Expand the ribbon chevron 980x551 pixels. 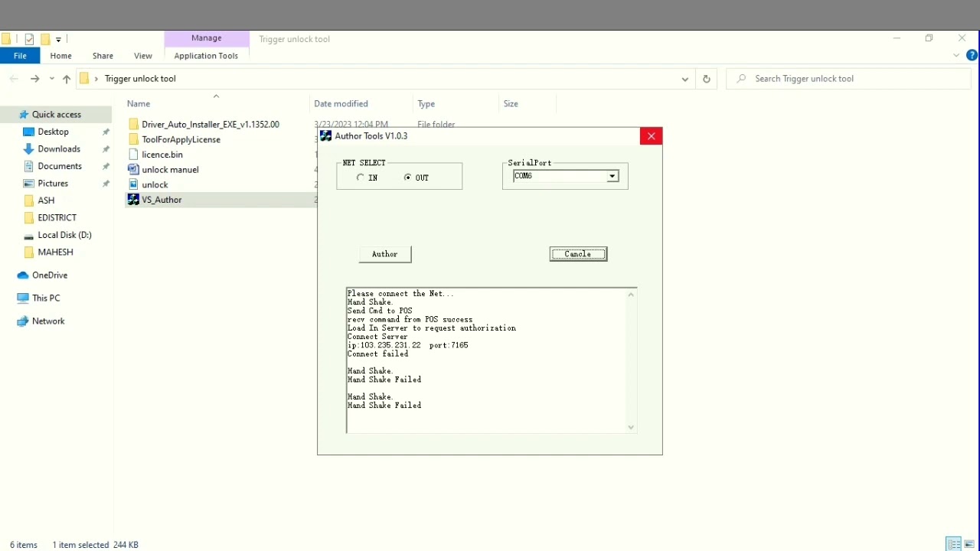click(956, 56)
